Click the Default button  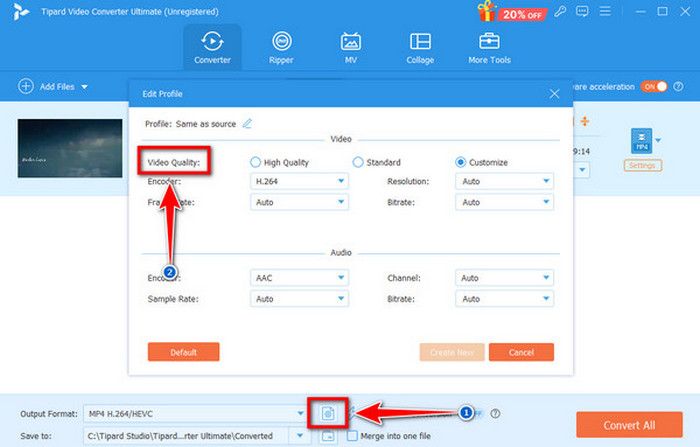pyautogui.click(x=183, y=352)
